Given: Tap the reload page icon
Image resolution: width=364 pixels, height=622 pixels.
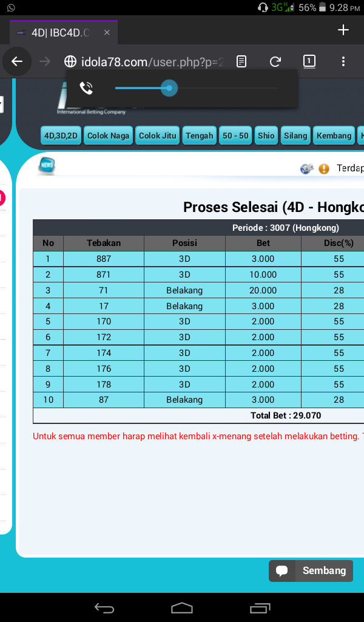Looking at the screenshot, I should 275,61.
